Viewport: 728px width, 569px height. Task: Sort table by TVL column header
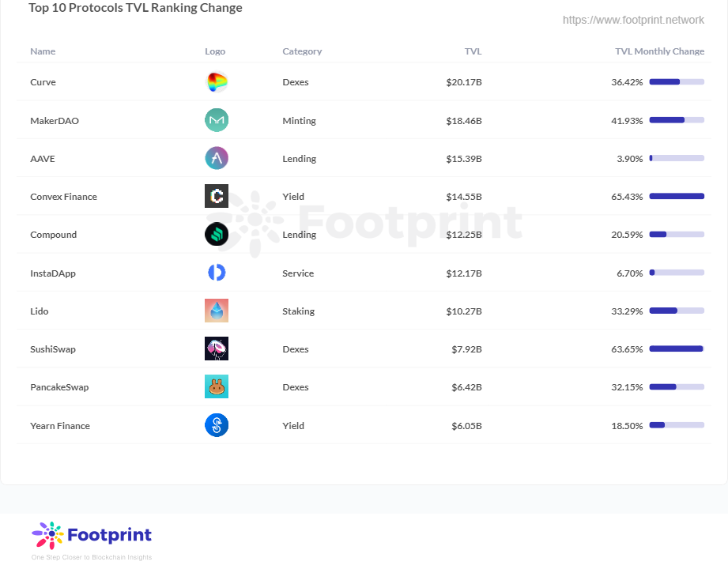[473, 51]
